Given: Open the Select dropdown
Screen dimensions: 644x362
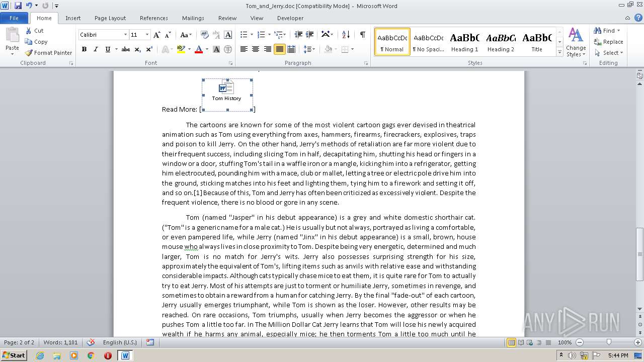Looking at the screenshot, I should 608,53.
